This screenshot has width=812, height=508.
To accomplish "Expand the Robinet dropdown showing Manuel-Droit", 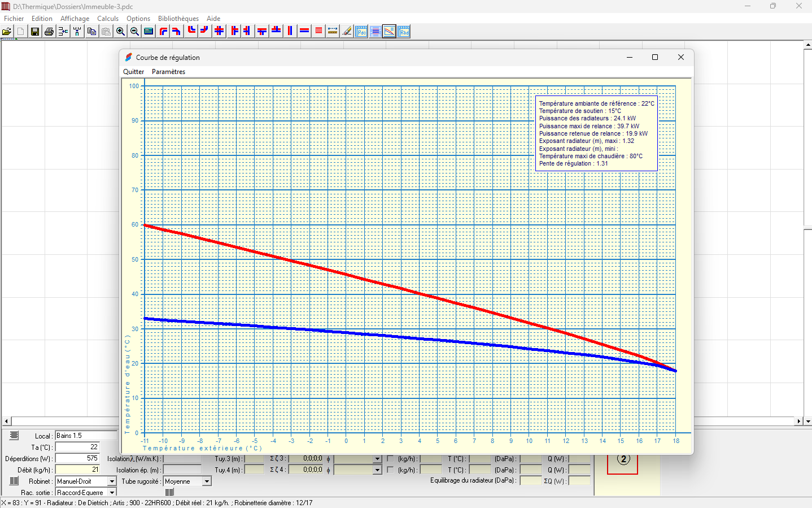I will click(112, 481).
